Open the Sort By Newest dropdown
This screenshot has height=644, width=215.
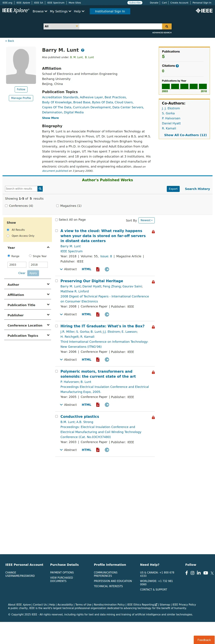(146, 220)
